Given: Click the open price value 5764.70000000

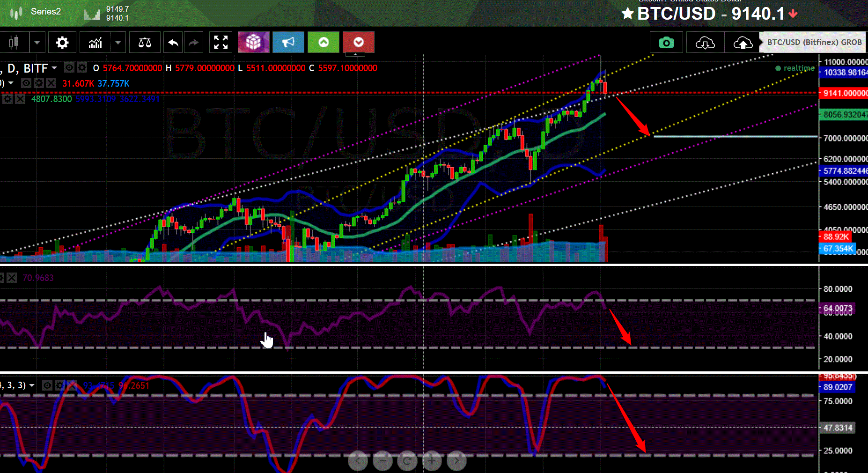Looking at the screenshot, I should click(132, 68).
